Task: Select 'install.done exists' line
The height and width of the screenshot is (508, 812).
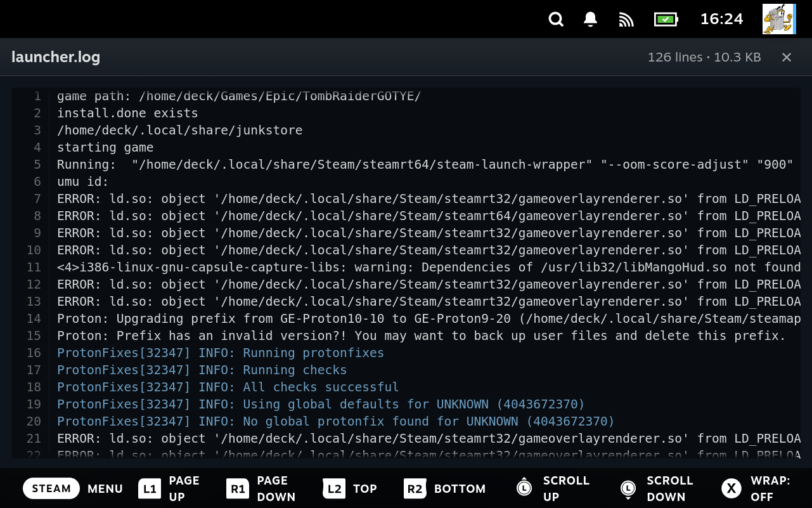Action: [x=127, y=113]
